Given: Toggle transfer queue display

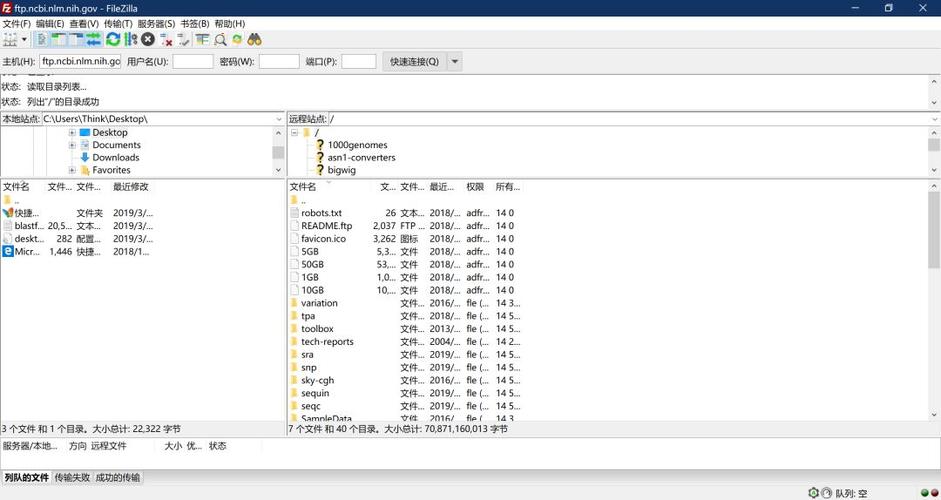Looking at the screenshot, I should pos(94,40).
